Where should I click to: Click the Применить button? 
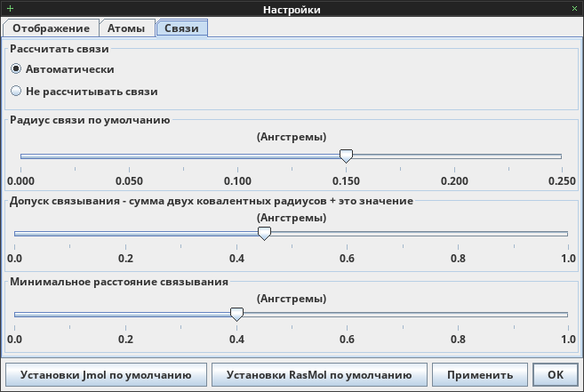(x=480, y=374)
